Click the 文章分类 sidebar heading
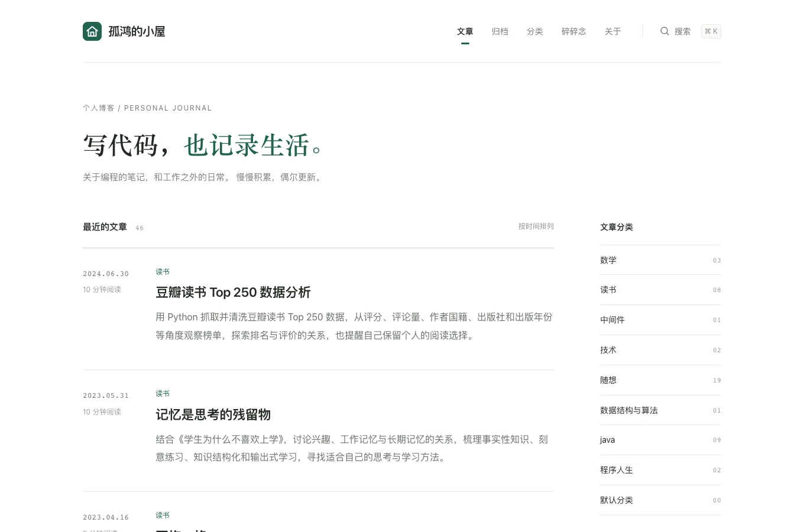 617,227
